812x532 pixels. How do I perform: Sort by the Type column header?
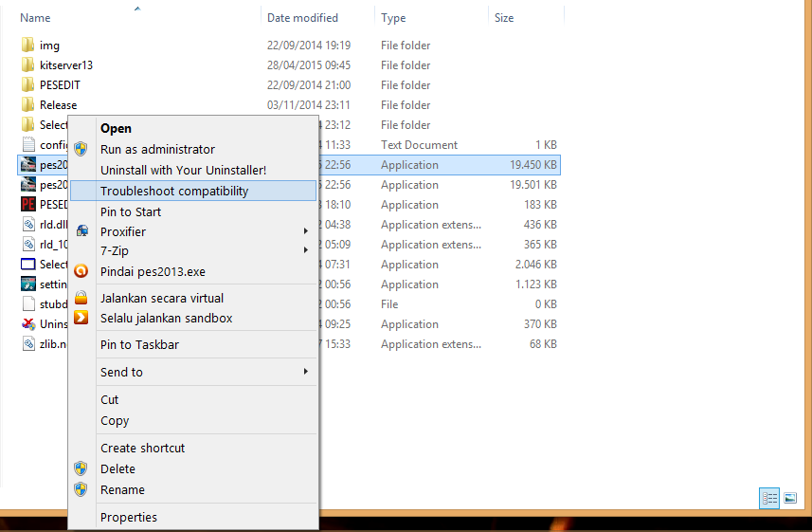tap(393, 18)
